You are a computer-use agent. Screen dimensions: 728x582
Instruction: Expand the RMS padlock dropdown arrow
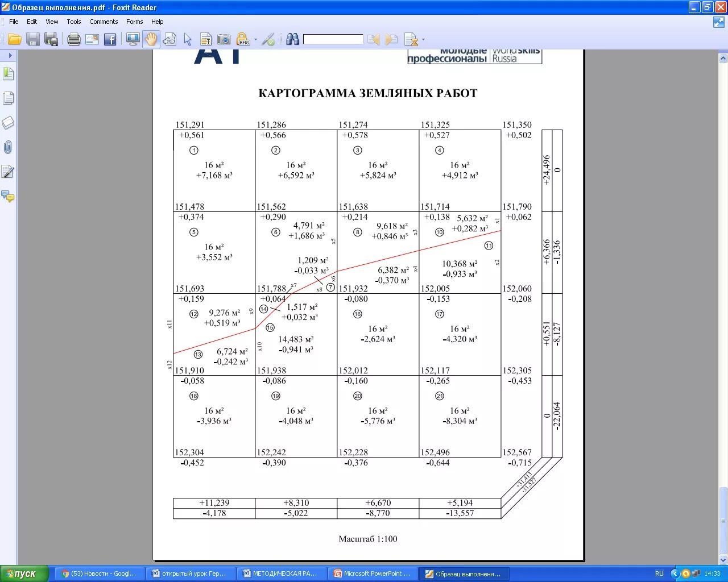[255, 40]
